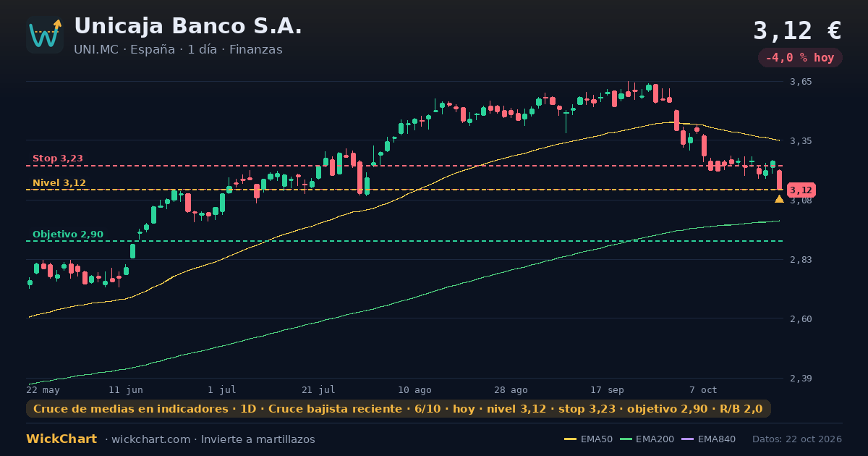Click the 2,60 price axis label
Screen dimensions: 868x456
801,319
